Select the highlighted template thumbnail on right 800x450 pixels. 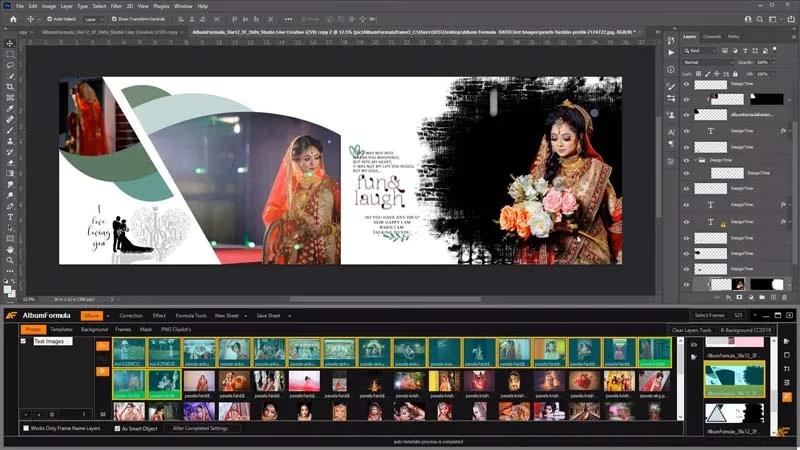pos(734,379)
